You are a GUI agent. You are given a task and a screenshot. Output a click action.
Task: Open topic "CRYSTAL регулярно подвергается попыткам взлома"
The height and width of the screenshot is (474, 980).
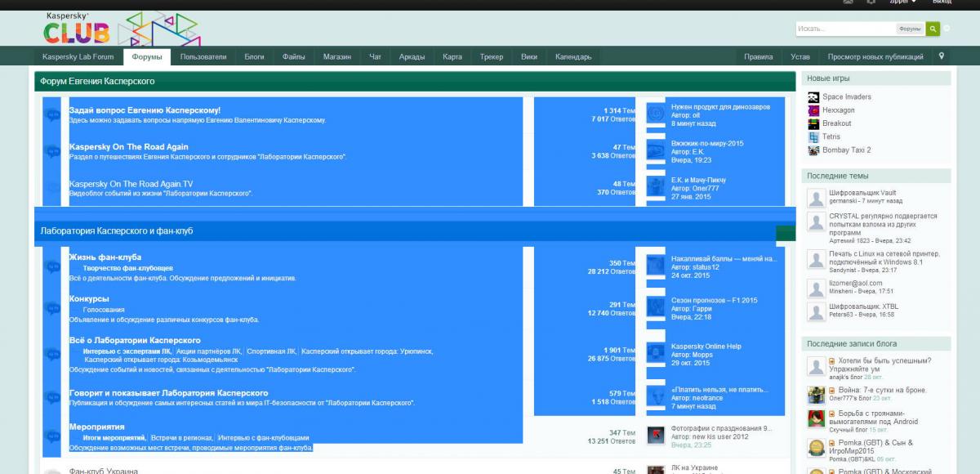tap(883, 224)
